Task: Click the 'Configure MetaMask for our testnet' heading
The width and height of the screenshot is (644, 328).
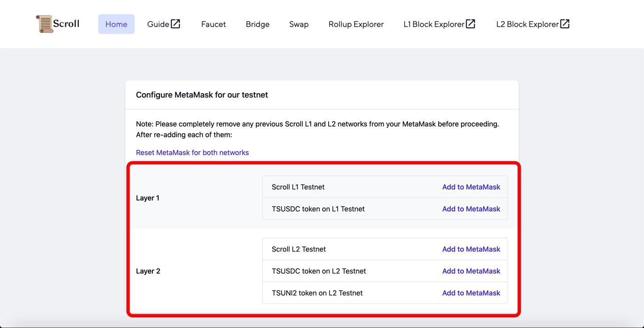Action: coord(202,95)
